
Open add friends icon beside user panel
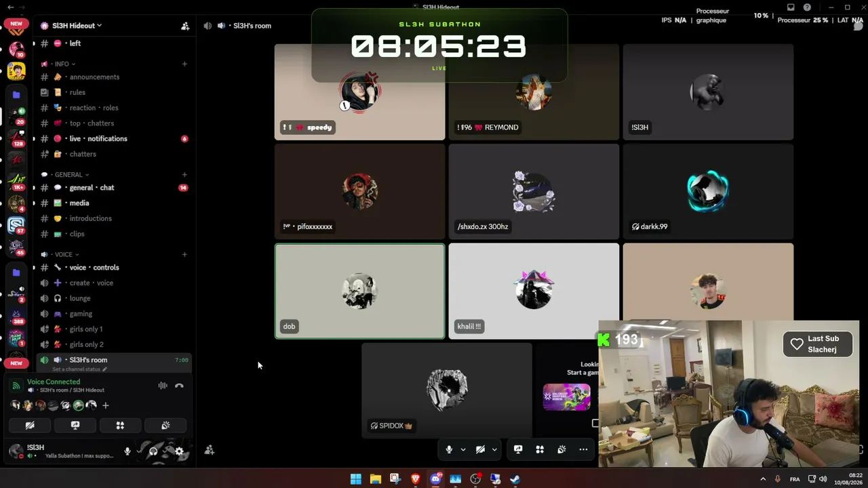[210, 450]
